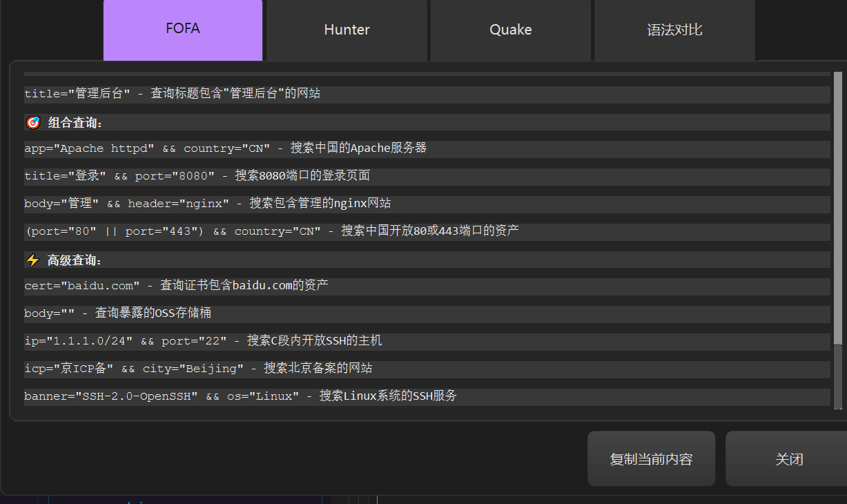Select the Quake tab
The image size is (847, 504).
(x=510, y=30)
